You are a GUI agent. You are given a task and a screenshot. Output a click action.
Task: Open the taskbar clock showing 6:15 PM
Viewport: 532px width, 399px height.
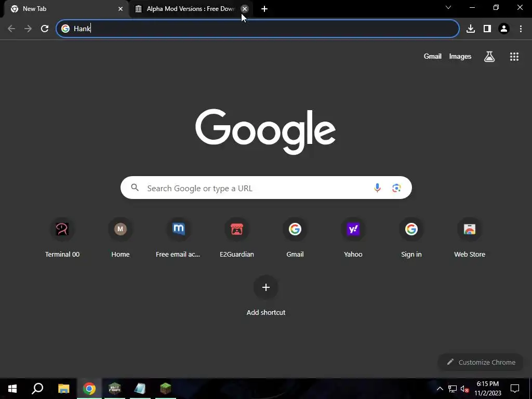point(487,389)
